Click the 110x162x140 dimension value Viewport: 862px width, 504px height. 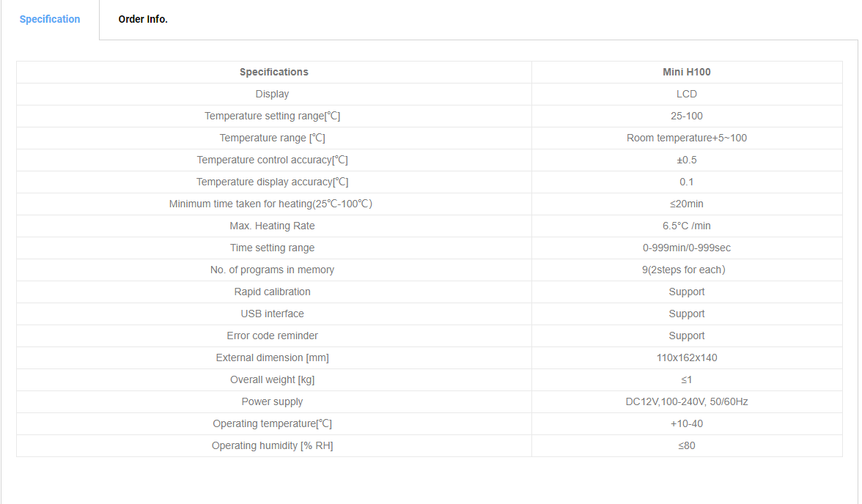coord(687,357)
